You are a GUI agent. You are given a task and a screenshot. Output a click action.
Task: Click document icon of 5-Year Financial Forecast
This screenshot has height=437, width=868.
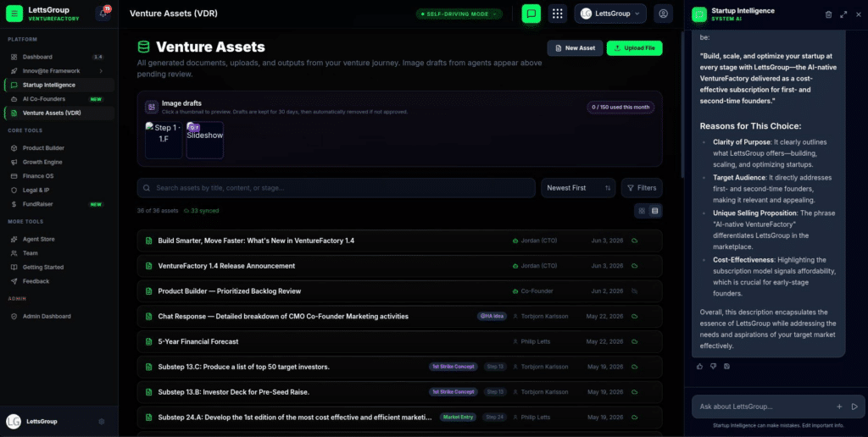click(148, 342)
